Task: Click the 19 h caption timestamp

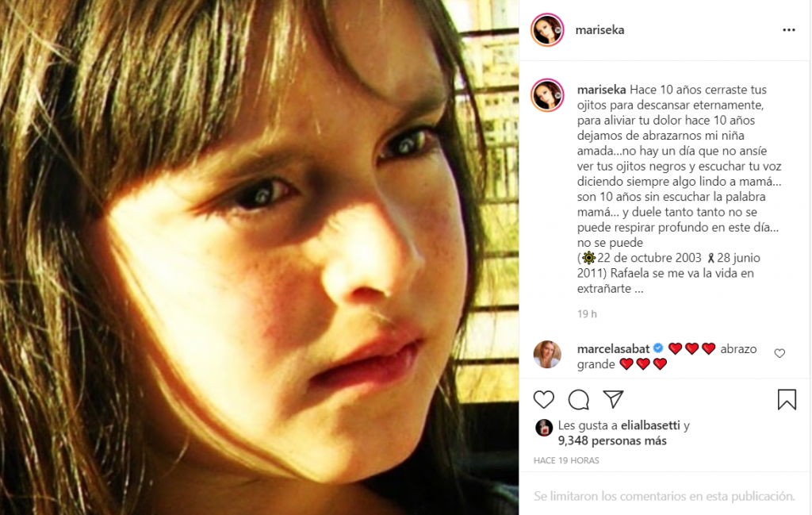Action: click(x=587, y=314)
